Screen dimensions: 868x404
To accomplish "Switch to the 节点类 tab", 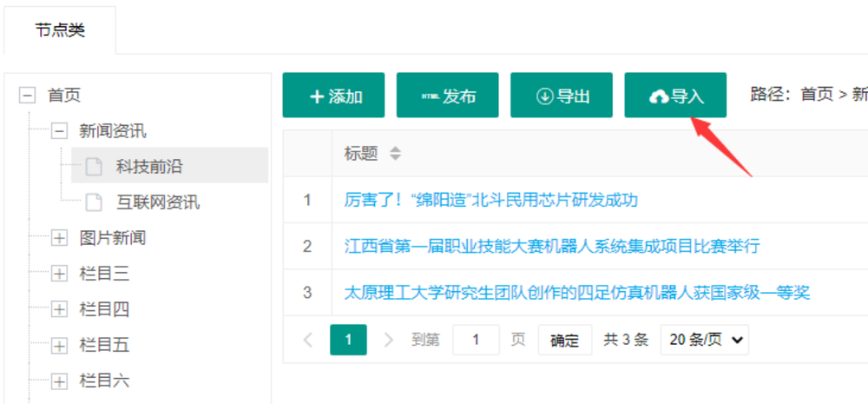I will (60, 30).
